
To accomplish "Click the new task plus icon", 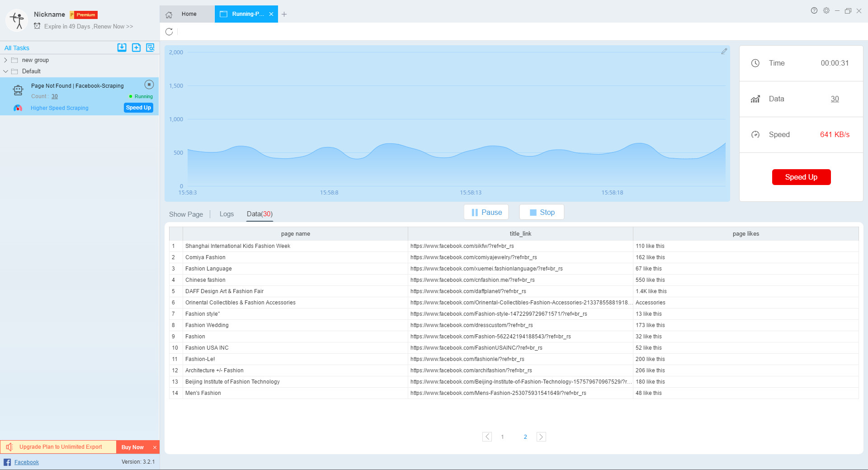I will [136, 47].
